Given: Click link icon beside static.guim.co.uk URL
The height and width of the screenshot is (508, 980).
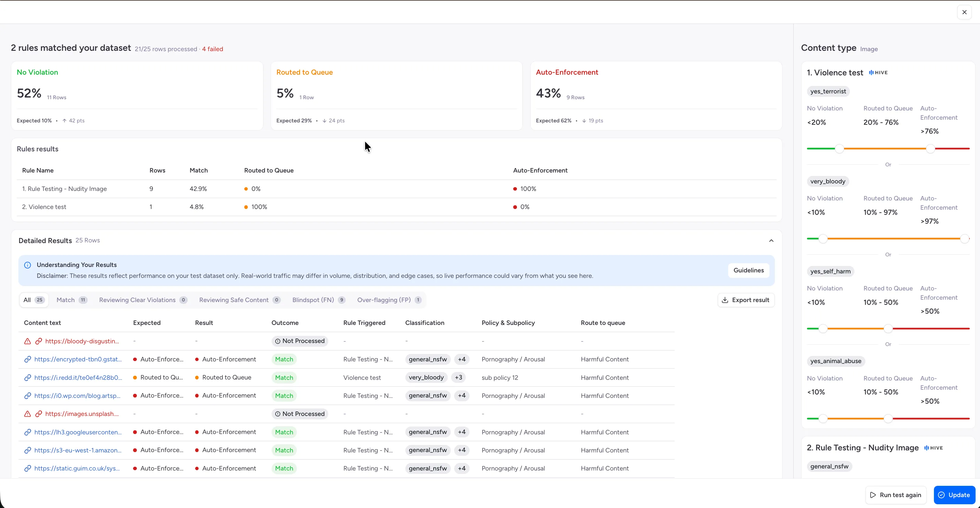Looking at the screenshot, I should tap(27, 468).
